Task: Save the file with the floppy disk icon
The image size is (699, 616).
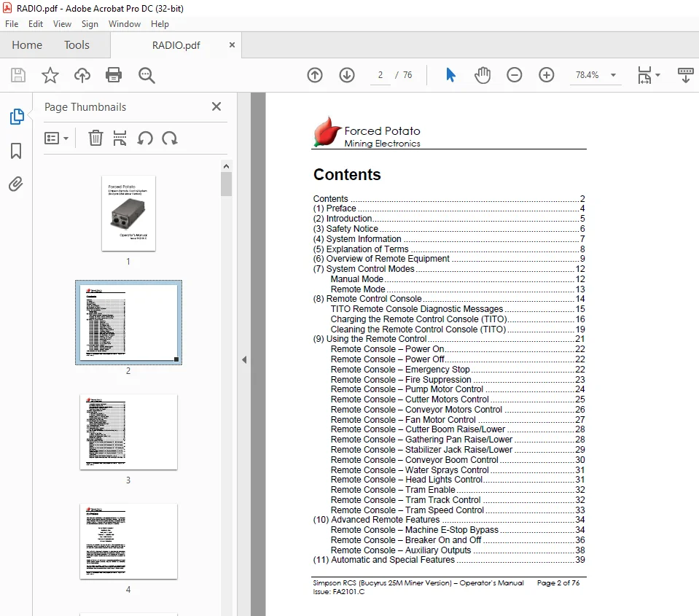Action: coord(17,75)
